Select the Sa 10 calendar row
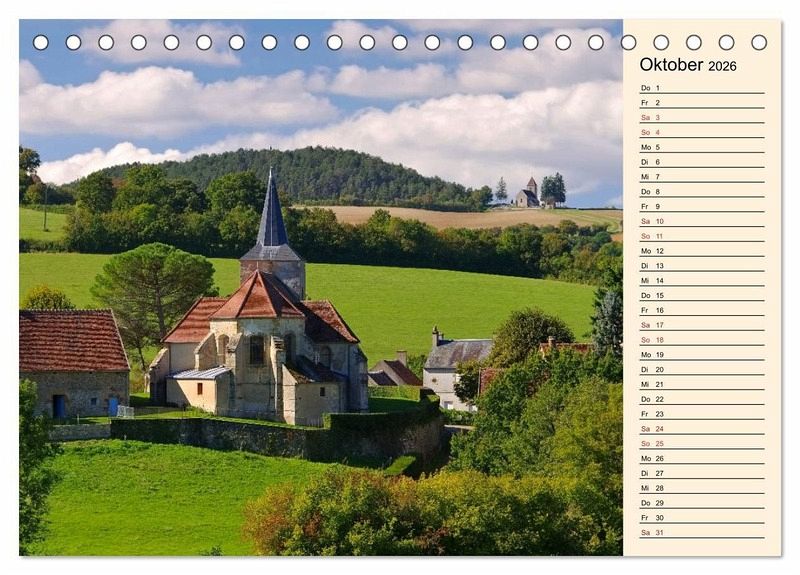800x575 pixels. click(701, 221)
